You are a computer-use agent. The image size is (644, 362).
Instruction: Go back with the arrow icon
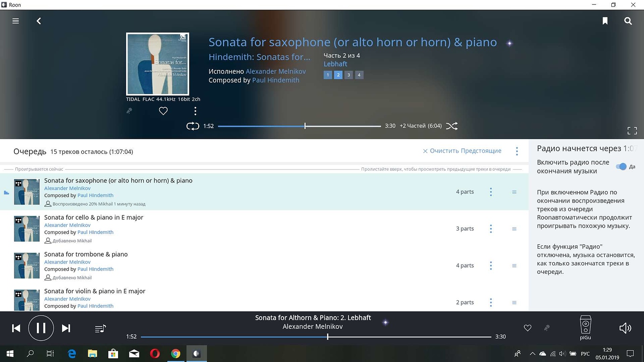(39, 21)
